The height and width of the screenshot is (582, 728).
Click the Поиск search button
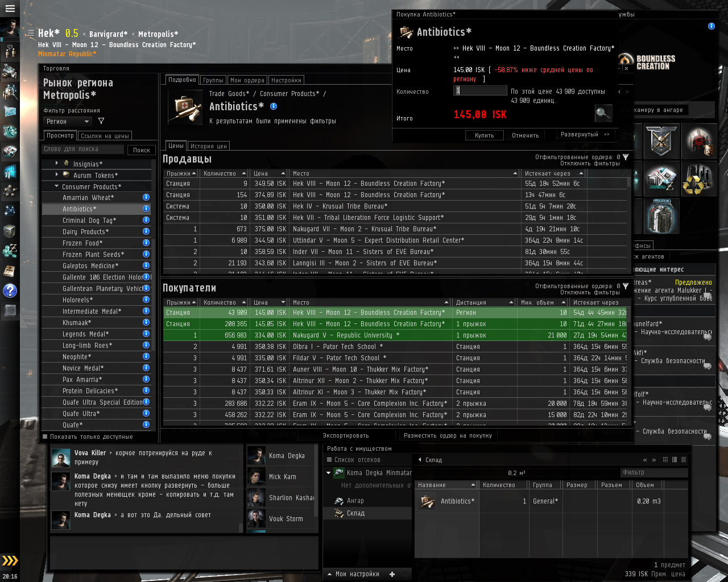tap(142, 150)
